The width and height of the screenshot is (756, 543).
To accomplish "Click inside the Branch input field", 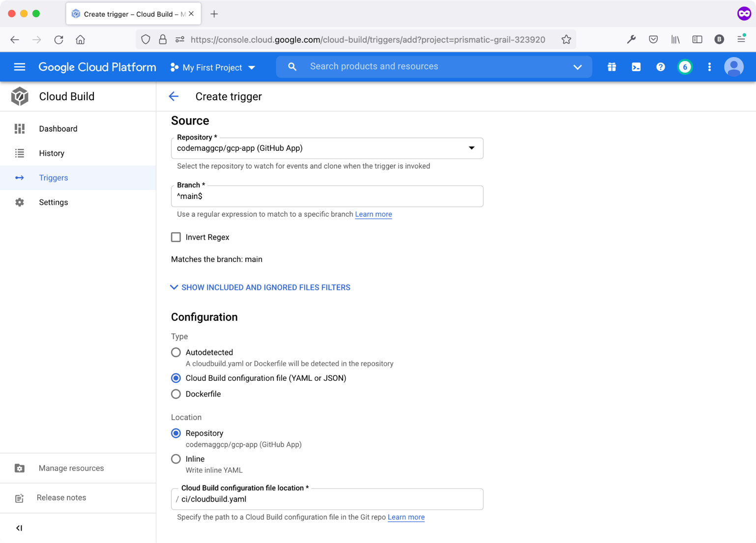I will pyautogui.click(x=327, y=196).
